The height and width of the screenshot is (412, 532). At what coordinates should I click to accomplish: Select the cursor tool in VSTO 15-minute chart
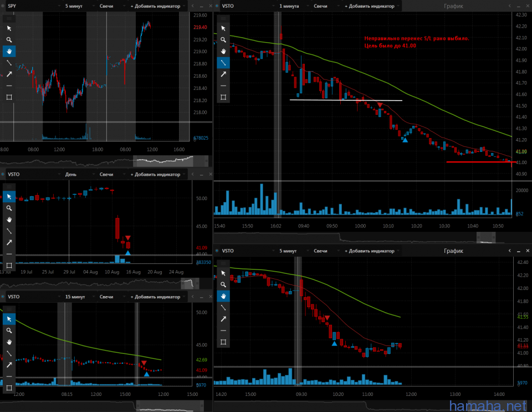click(x=9, y=319)
